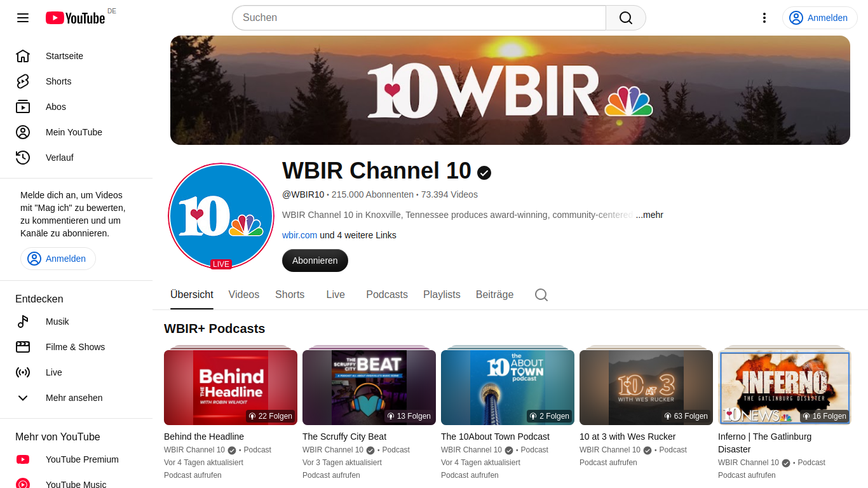Click the search magnifier button
The width and height of the screenshot is (868, 488).
(x=626, y=18)
